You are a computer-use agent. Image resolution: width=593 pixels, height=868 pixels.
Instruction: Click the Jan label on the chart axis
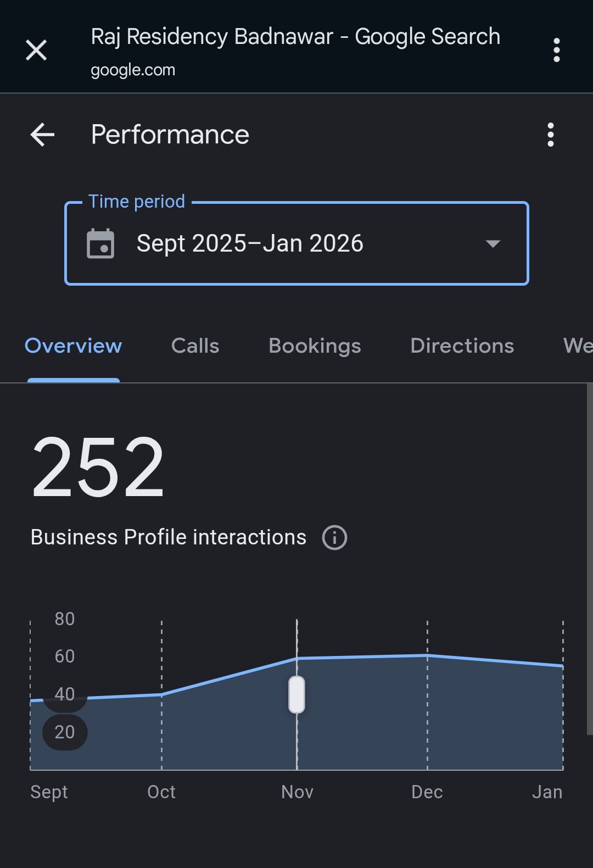tap(547, 792)
